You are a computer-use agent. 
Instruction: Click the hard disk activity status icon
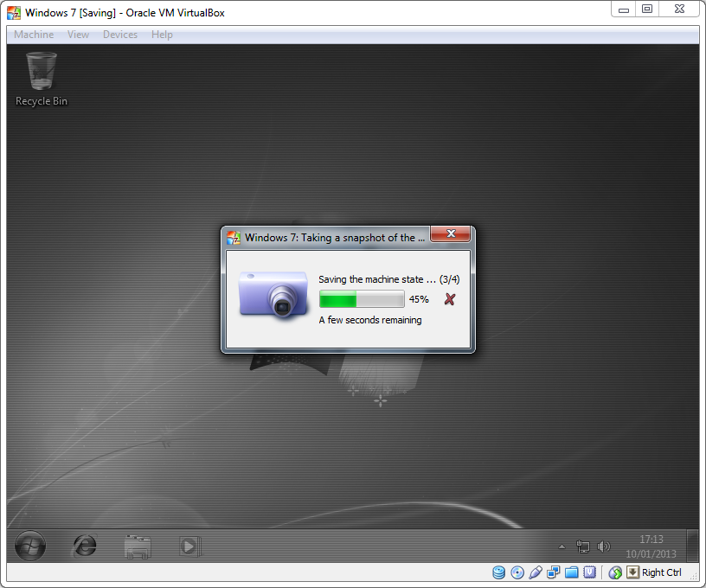pyautogui.click(x=499, y=572)
